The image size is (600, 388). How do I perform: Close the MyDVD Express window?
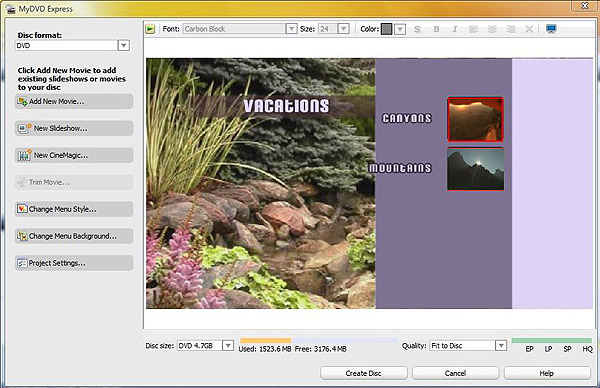(x=585, y=5)
